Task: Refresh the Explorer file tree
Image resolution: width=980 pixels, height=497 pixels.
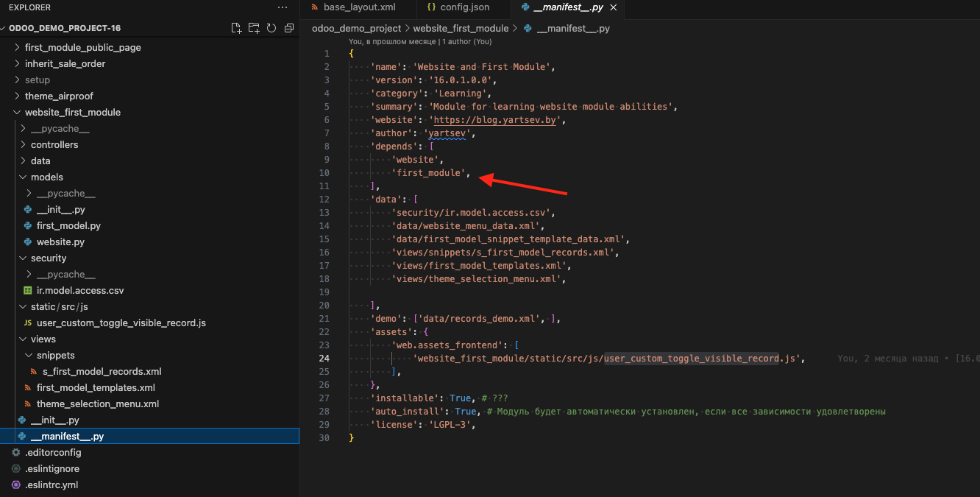Action: 271,28
